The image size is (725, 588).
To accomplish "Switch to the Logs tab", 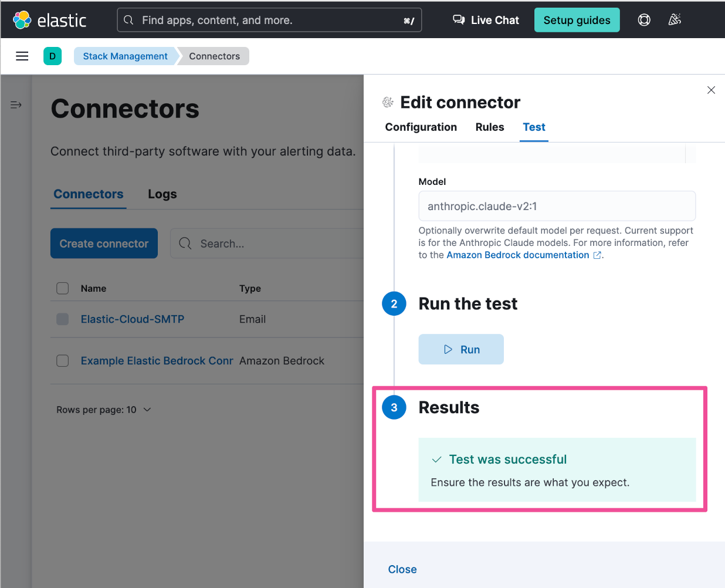I will tap(162, 194).
